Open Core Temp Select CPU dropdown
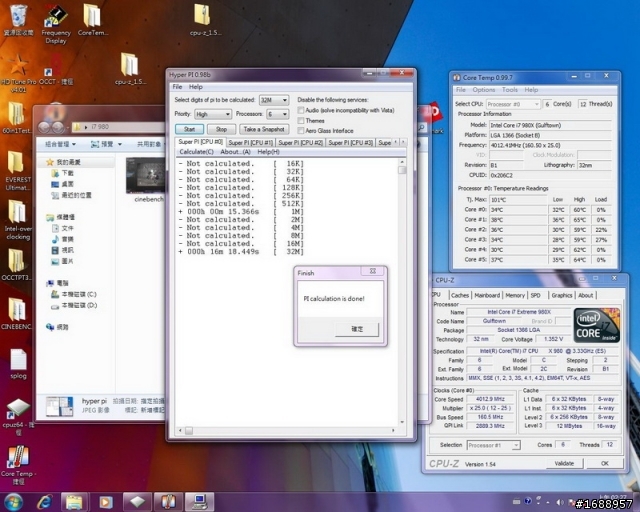Screen dimensions: 640x512 513,104
